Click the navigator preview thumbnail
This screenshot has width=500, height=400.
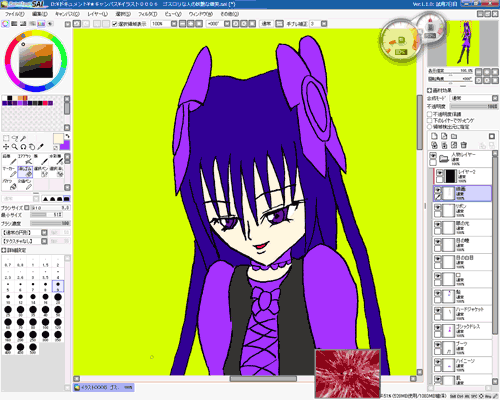tap(463, 43)
